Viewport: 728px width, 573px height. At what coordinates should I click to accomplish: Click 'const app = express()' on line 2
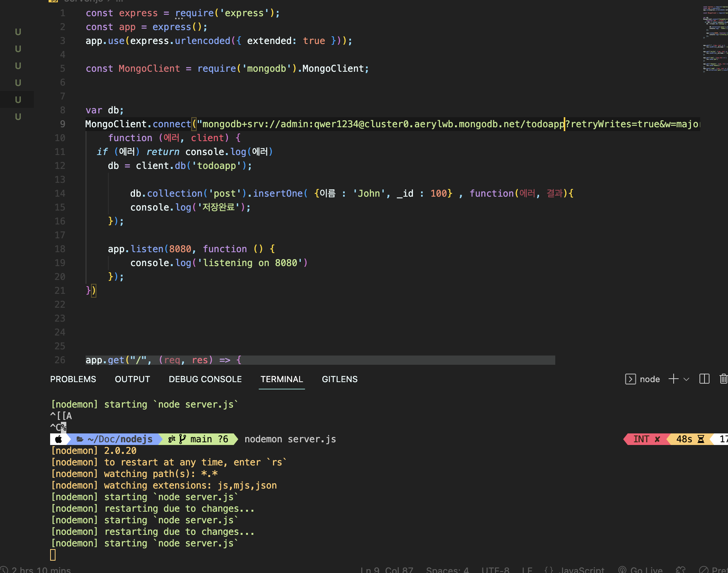[144, 27]
